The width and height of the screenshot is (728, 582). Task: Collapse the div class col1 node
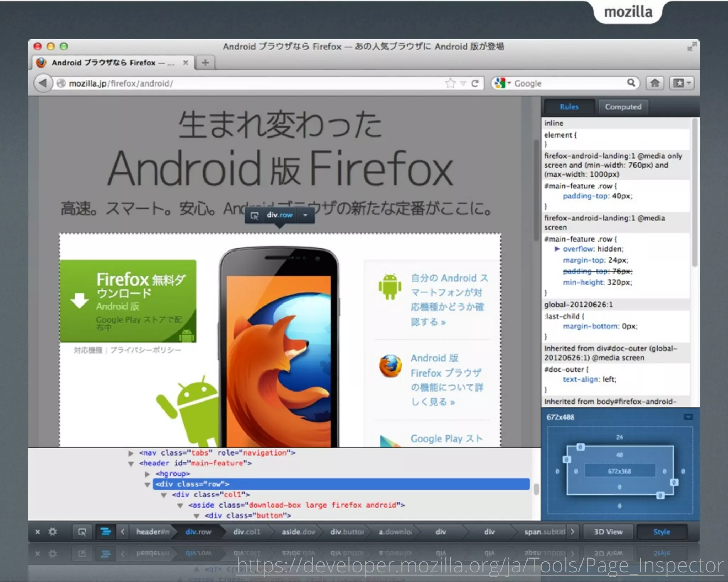[164, 495]
